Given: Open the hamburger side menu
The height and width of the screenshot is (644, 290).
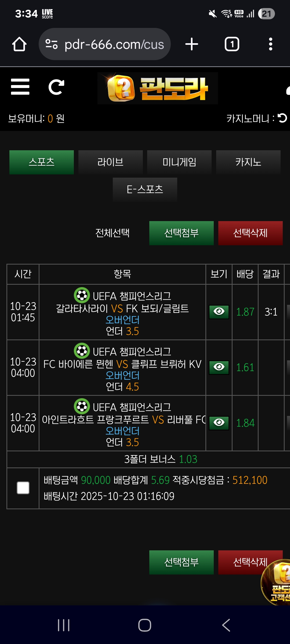Looking at the screenshot, I should [x=20, y=87].
